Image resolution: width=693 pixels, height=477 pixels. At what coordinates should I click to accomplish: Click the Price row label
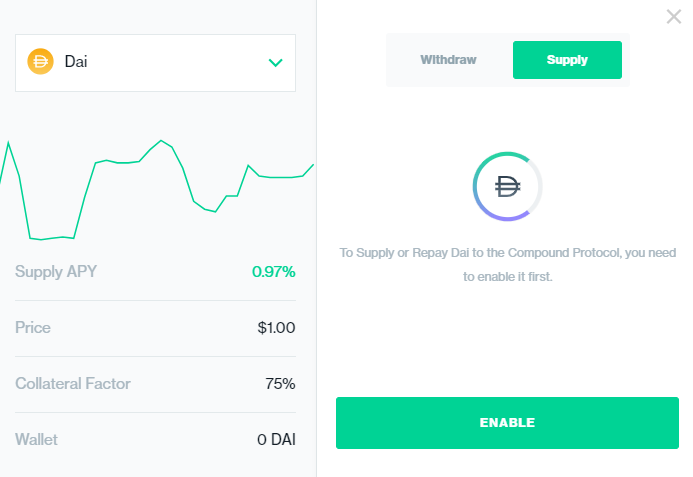point(33,328)
